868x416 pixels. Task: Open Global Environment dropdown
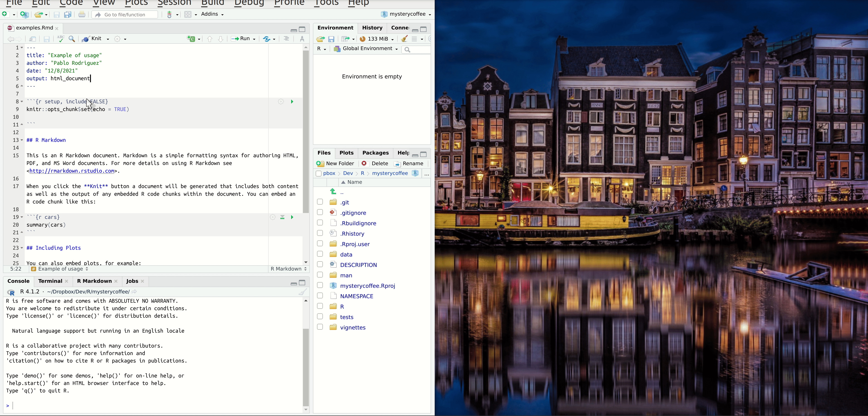[x=366, y=49]
